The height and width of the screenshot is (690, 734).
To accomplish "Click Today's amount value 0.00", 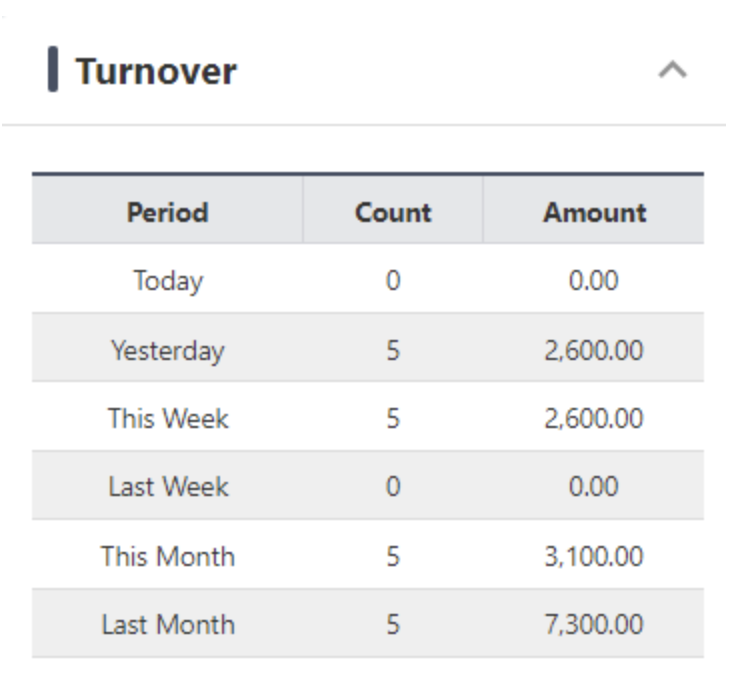I will click(594, 281).
